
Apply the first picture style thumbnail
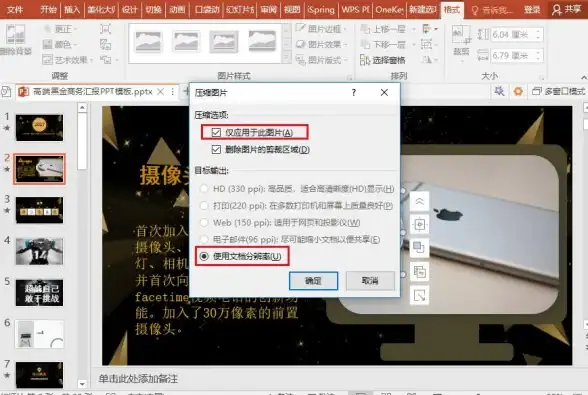tap(148, 41)
